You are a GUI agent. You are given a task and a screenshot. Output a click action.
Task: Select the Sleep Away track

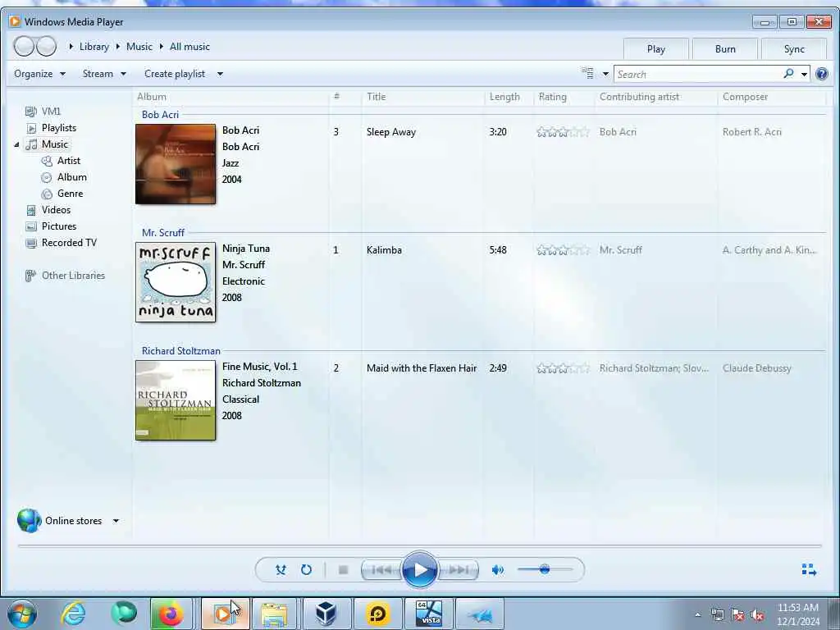(x=391, y=132)
